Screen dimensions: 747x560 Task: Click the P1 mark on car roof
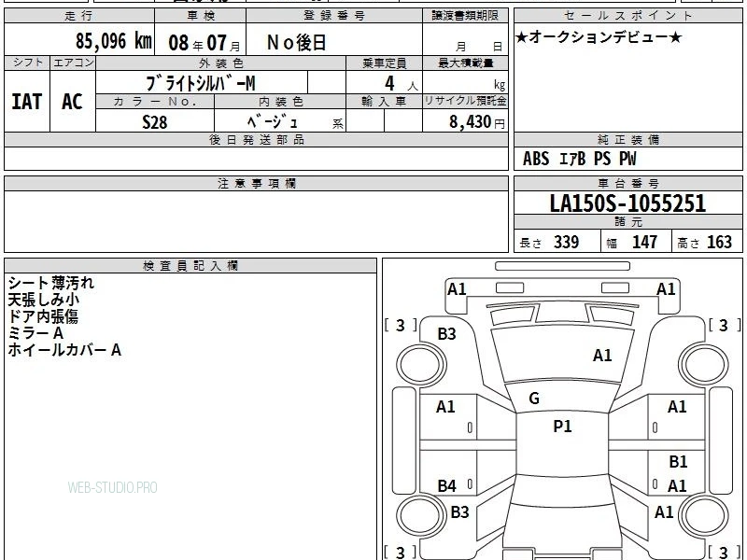click(562, 427)
